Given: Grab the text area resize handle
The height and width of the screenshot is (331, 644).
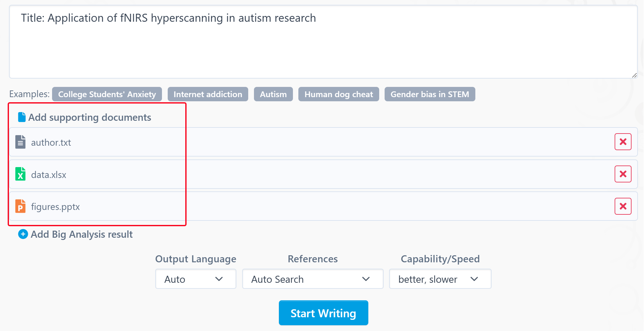Looking at the screenshot, I should 634,75.
